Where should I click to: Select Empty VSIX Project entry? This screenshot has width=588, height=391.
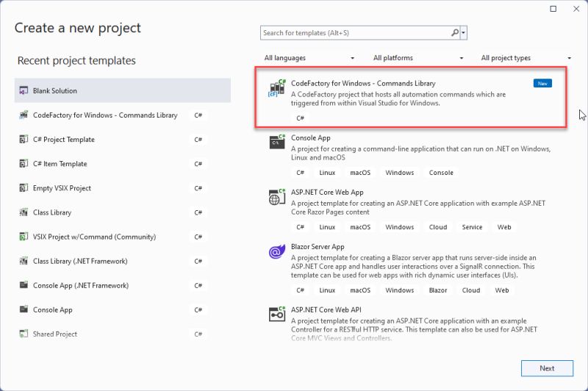tap(123, 188)
